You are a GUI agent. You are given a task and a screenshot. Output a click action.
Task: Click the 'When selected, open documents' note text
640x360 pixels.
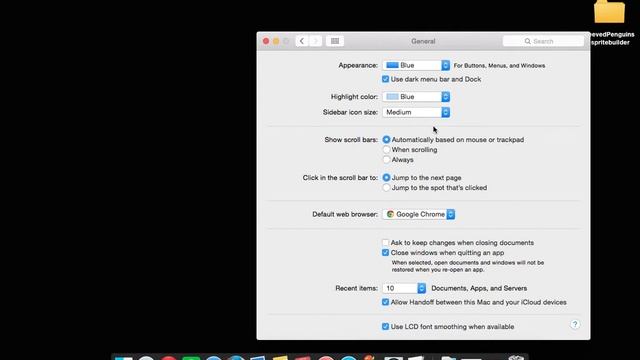pyautogui.click(x=468, y=266)
